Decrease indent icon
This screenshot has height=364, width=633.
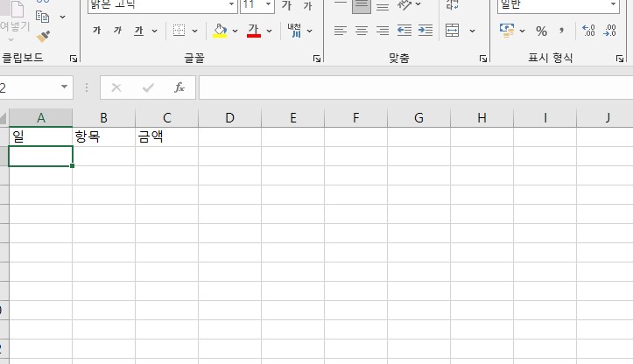tap(404, 31)
